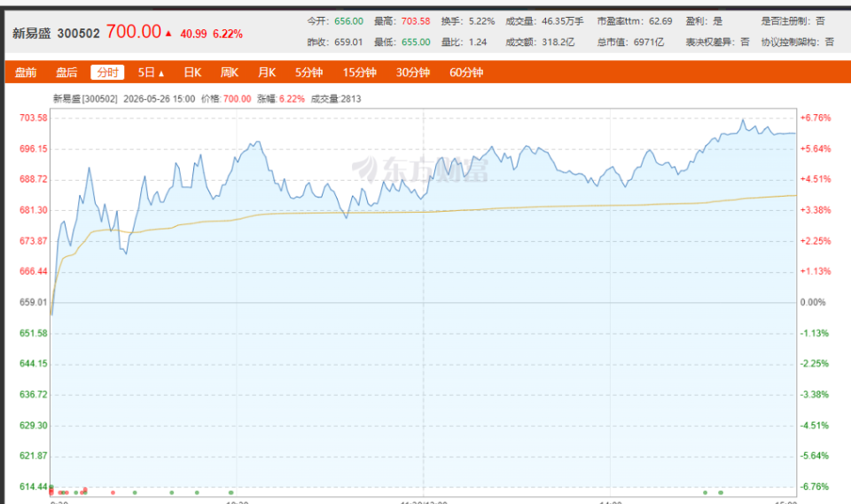Click the 换手 value 5.22%
The width and height of the screenshot is (851, 504).
482,21
